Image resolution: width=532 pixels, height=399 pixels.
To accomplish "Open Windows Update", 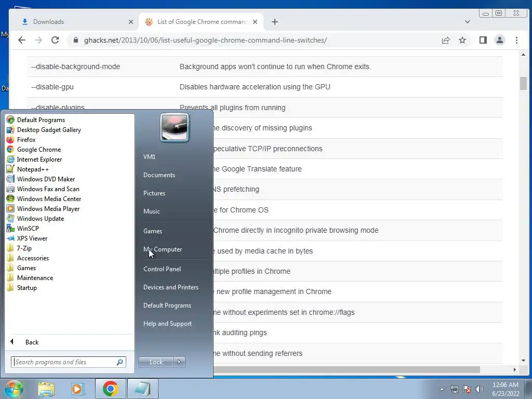I will click(x=36, y=218).
